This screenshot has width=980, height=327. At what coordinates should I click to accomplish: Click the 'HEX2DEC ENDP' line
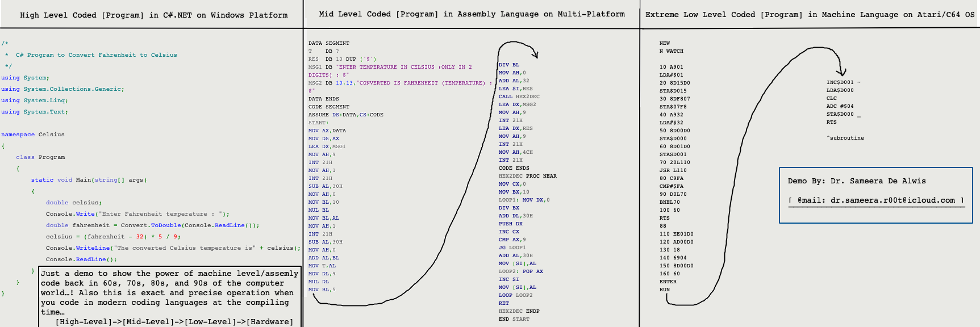(519, 311)
